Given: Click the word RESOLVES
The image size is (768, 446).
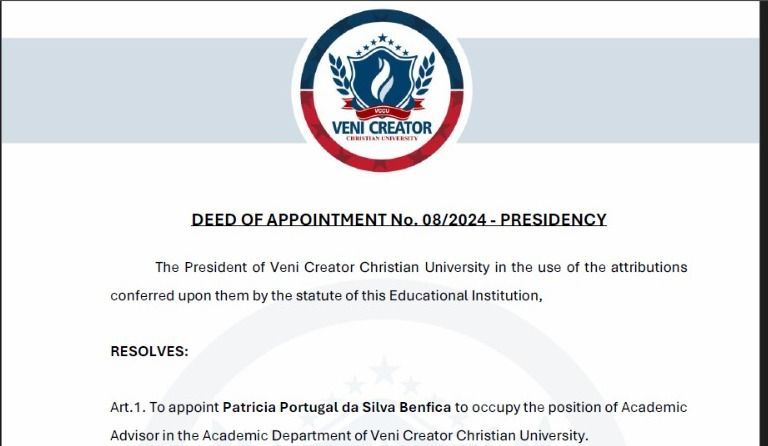Looking at the screenshot, I should pyautogui.click(x=149, y=352).
